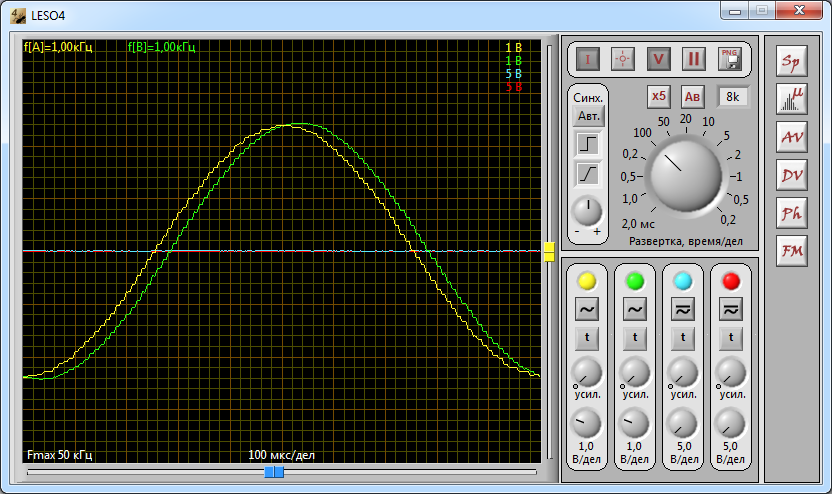Open the DV mode button

click(x=792, y=175)
